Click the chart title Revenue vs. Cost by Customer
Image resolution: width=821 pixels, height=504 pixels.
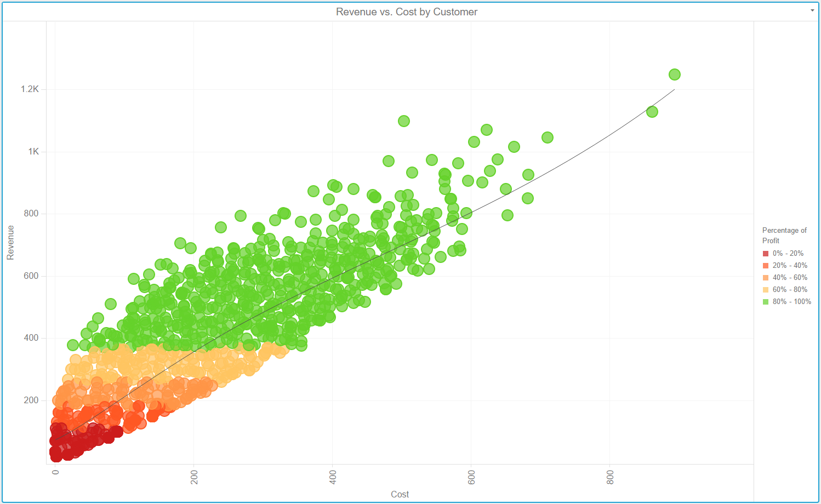(406, 12)
